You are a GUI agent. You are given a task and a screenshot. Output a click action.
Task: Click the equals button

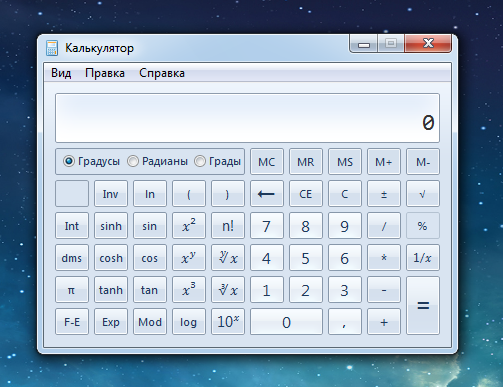point(423,306)
